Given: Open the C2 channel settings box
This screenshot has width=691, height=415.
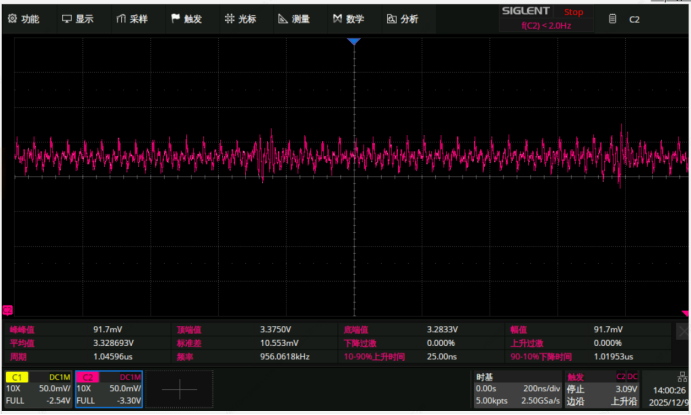Looking at the screenshot, I should tap(109, 389).
